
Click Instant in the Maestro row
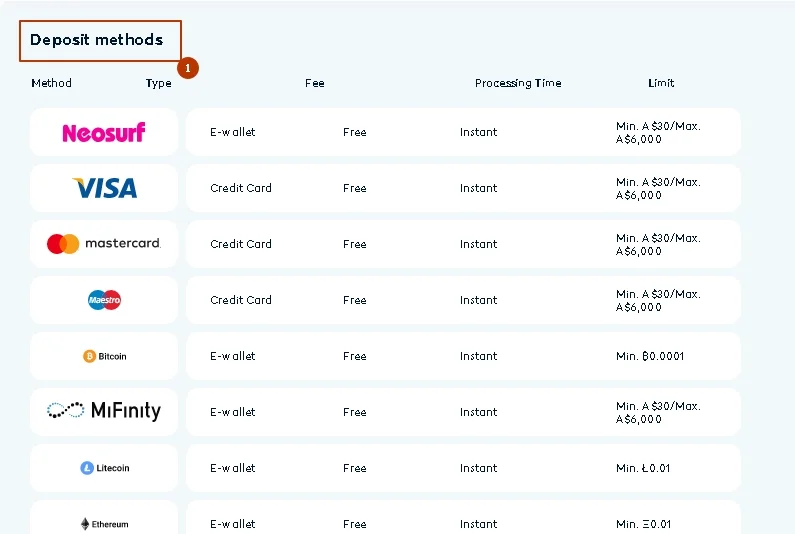point(479,300)
